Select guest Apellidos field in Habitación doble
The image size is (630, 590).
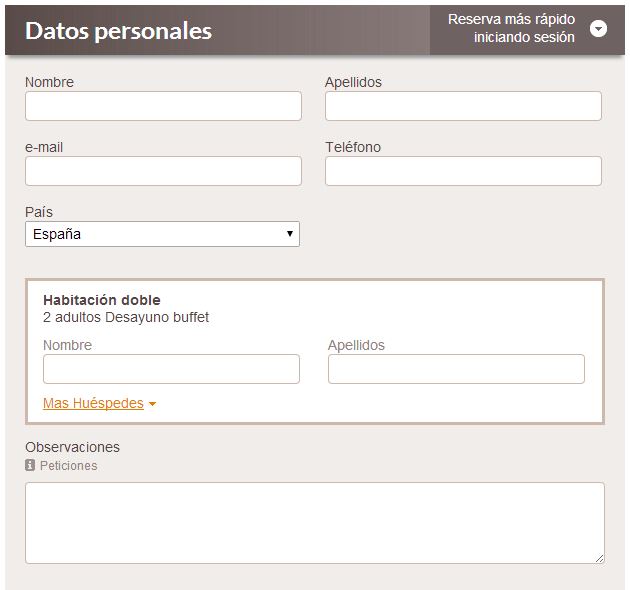click(456, 369)
